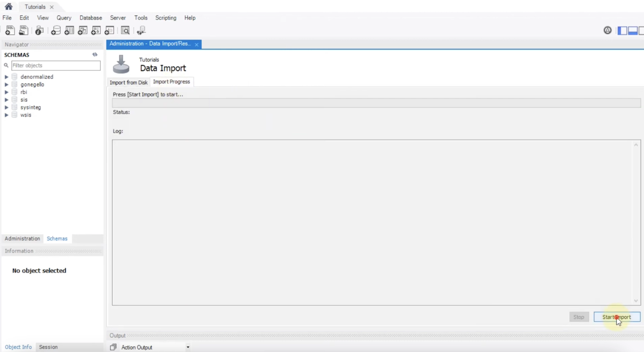Open the inspector for the selected object
The image size is (644, 352).
click(39, 30)
